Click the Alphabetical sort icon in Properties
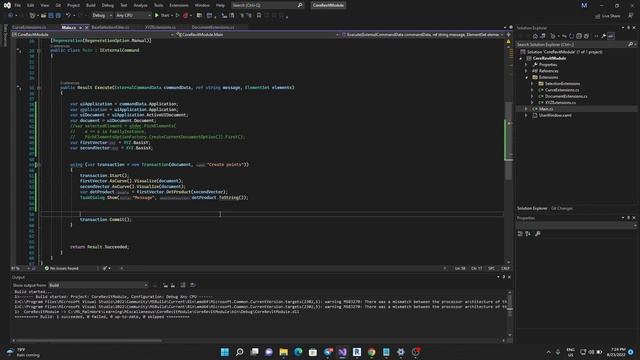Screen dimensions: 640x360 (x=528, y=233)
